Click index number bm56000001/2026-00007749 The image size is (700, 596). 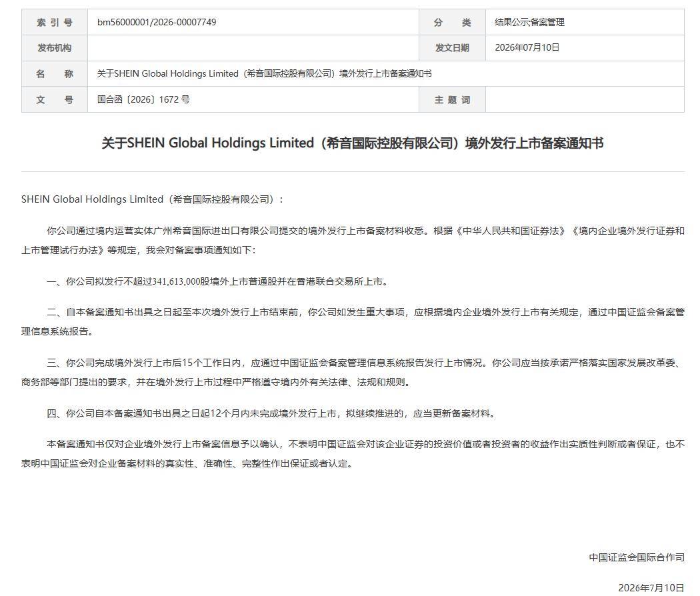coord(157,22)
